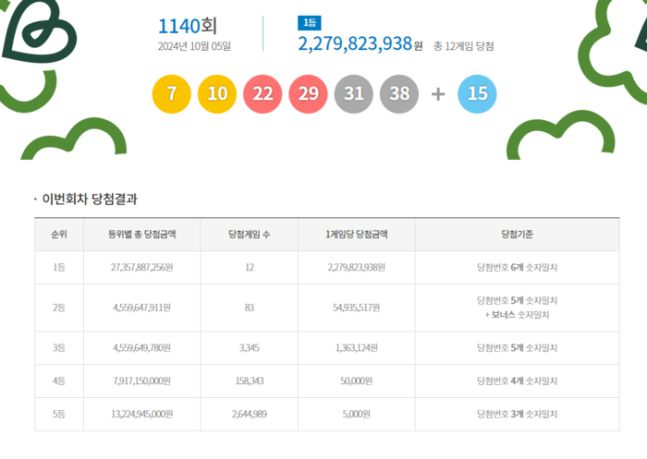The height and width of the screenshot is (459, 647).
Task: Click the gray number 31 ball
Action: point(354,94)
